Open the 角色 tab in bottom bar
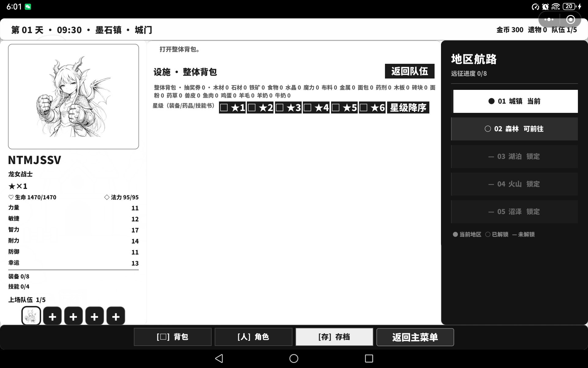588x368 pixels. [254, 337]
